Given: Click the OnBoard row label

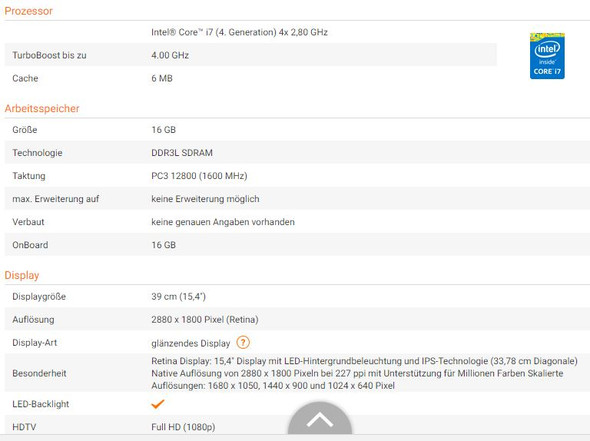Looking at the screenshot, I should [30, 245].
